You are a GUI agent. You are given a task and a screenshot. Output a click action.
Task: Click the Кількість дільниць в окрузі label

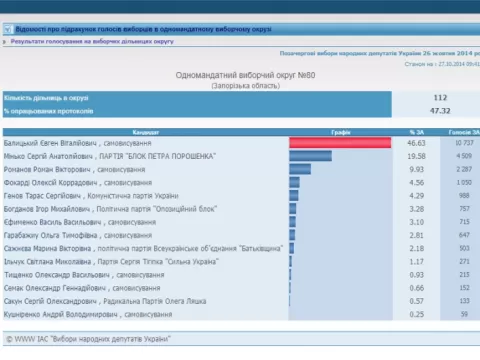click(x=46, y=98)
